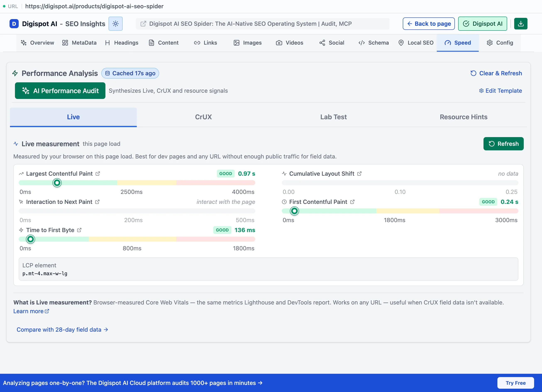Image resolution: width=542 pixels, height=392 pixels.
Task: Open the Headings tab
Action: point(122,43)
